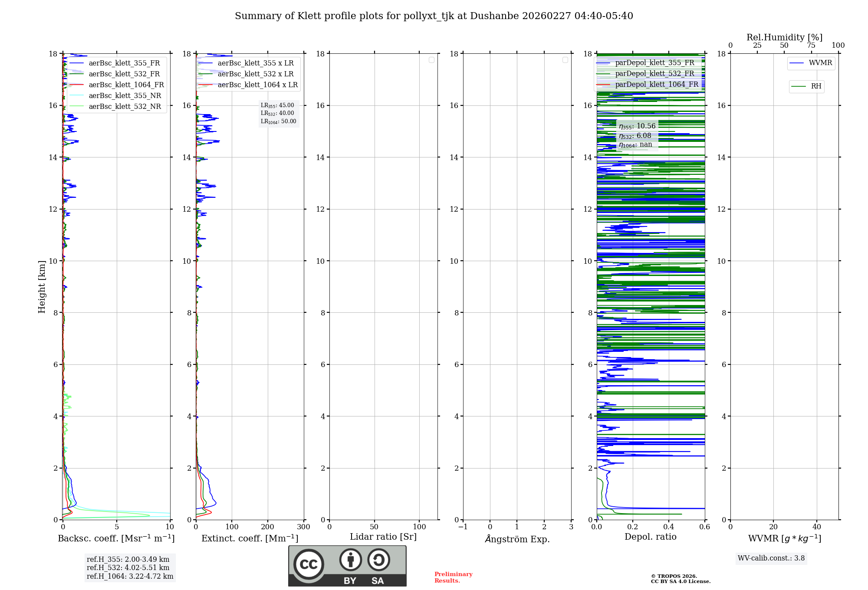Click the η355: 10.56 depolarization annotation
The image size is (868, 590).
(637, 126)
